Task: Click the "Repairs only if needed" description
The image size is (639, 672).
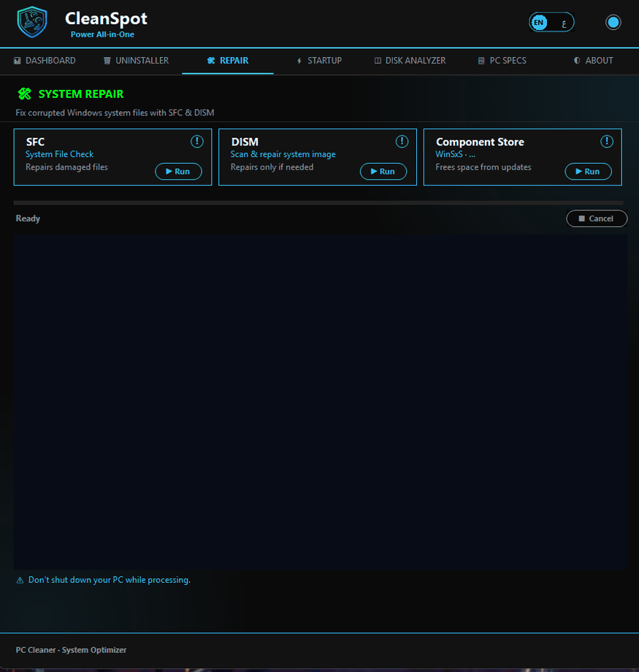Action: point(272,167)
